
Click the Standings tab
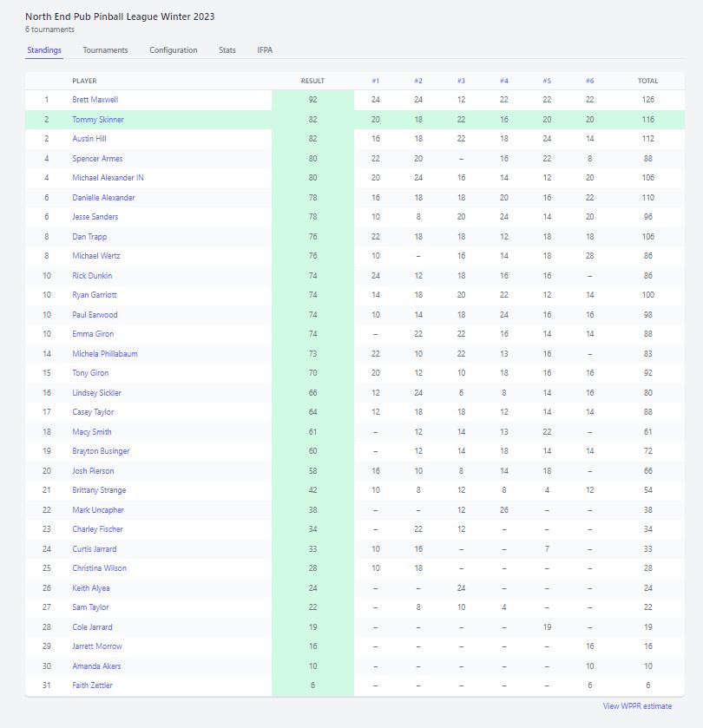(x=44, y=50)
